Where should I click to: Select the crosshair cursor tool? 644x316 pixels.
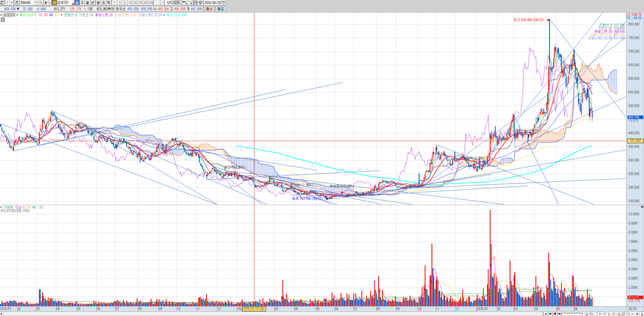pos(600,314)
